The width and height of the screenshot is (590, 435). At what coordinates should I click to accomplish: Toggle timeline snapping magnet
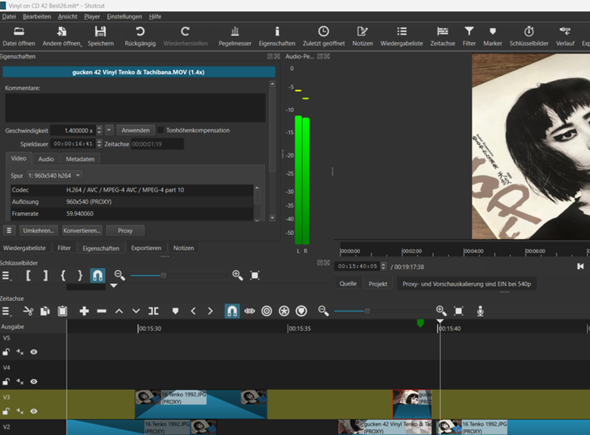tap(232, 311)
